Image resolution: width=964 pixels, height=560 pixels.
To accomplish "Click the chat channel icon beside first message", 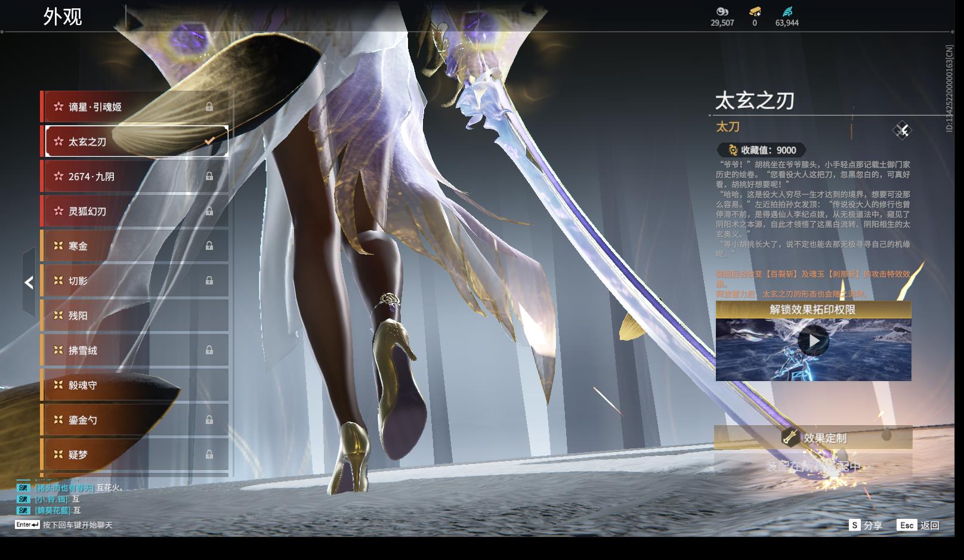I will [23, 488].
